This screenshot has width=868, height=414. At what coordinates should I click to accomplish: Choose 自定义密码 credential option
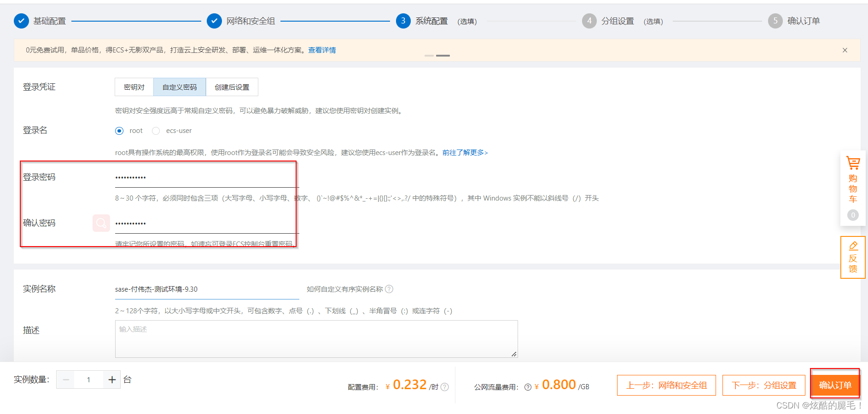[x=180, y=87]
